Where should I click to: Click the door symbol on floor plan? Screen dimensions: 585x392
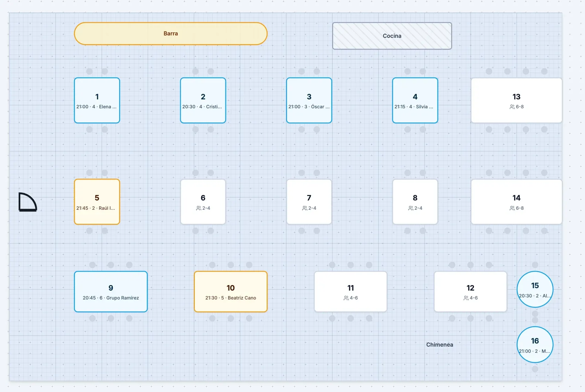tap(28, 202)
